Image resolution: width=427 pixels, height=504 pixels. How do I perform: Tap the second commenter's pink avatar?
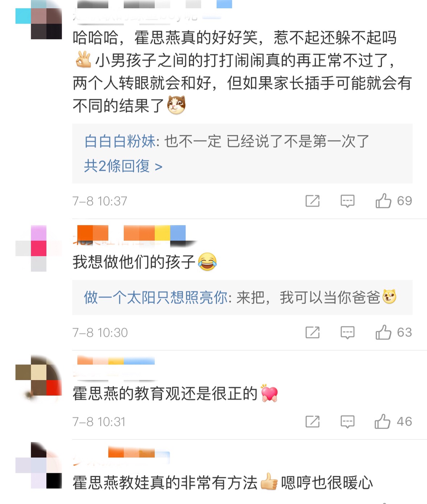pos(39,248)
